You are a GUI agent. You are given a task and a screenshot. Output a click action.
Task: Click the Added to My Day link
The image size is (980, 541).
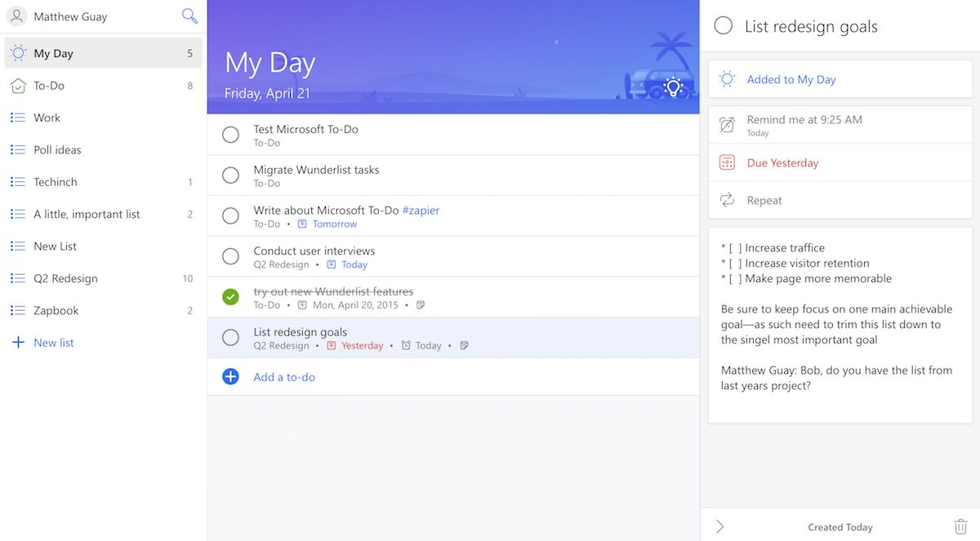pyautogui.click(x=791, y=79)
